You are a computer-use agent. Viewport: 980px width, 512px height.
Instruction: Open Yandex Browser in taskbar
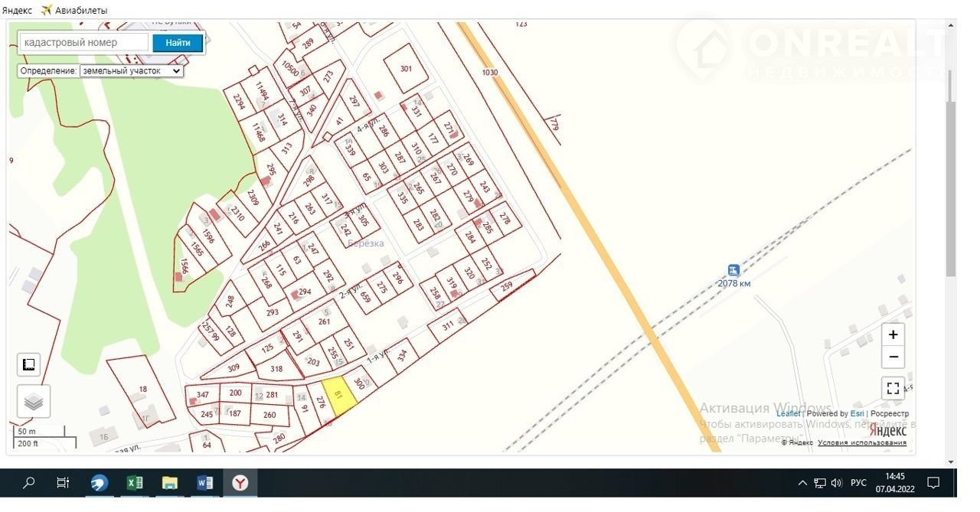pyautogui.click(x=240, y=483)
